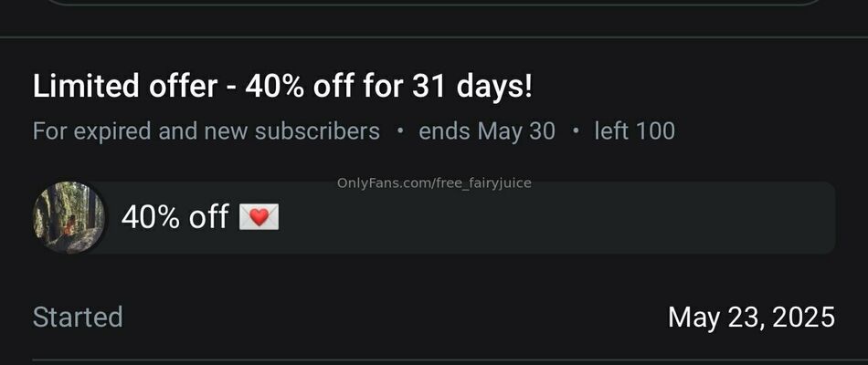This screenshot has width=868, height=365.
Task: Click the "May 23, 2025" start date
Action: click(751, 318)
